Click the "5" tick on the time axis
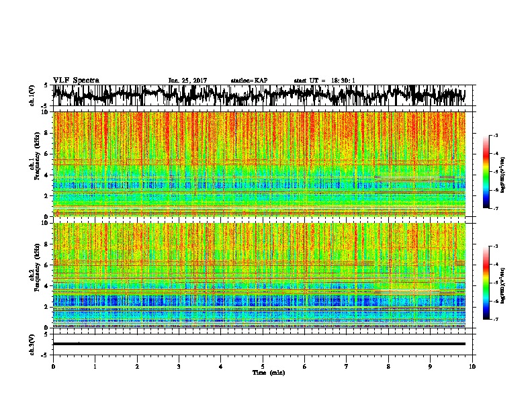This screenshot has width=532, height=411. [263, 367]
